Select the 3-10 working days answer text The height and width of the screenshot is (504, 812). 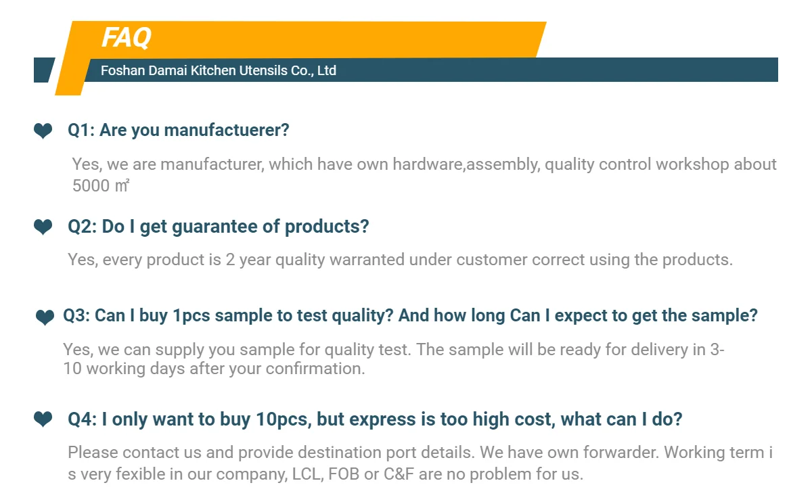pyautogui.click(x=394, y=359)
